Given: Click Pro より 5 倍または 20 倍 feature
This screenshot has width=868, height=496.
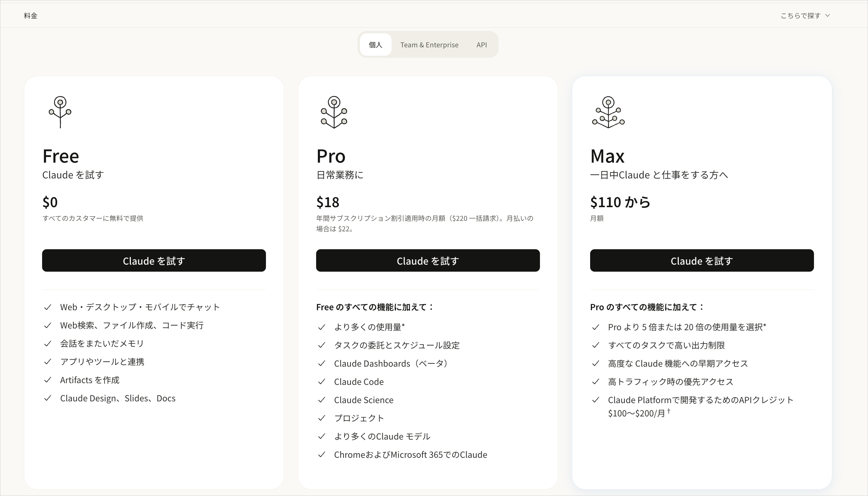Looking at the screenshot, I should (x=687, y=327).
